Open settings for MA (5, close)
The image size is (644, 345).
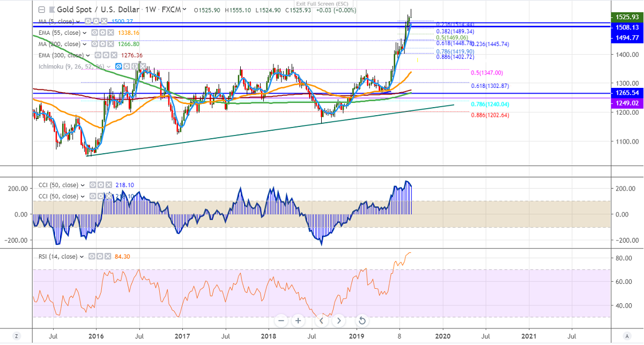96,21
